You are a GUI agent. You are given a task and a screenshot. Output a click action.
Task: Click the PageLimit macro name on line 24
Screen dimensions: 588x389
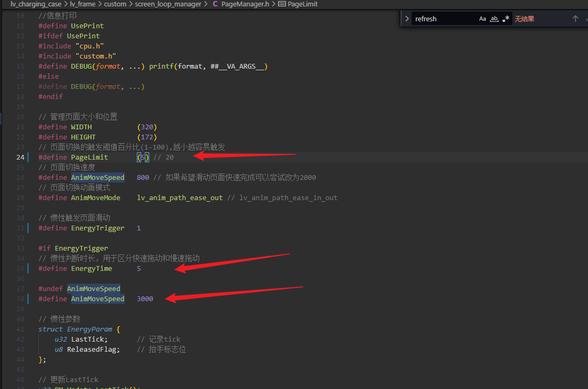pyautogui.click(x=89, y=158)
